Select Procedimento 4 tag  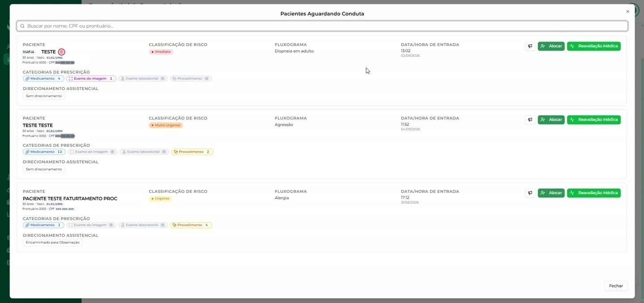191,225
